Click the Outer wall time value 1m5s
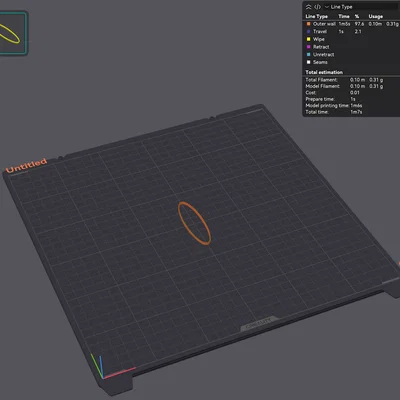This screenshot has width=400, height=400. [x=344, y=24]
